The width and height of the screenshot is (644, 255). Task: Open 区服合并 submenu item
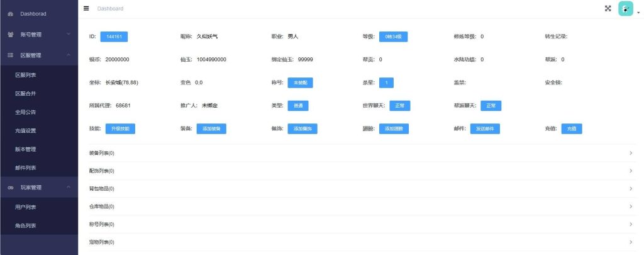[39, 94]
